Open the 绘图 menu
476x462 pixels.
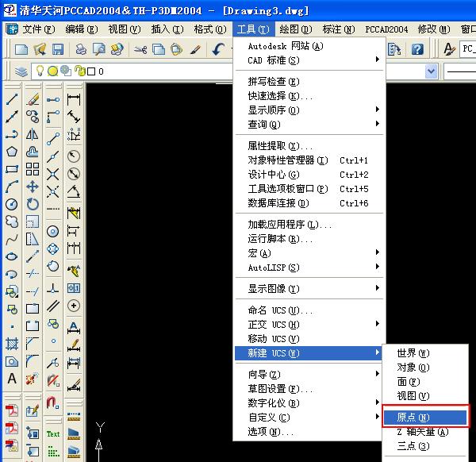[x=296, y=29]
